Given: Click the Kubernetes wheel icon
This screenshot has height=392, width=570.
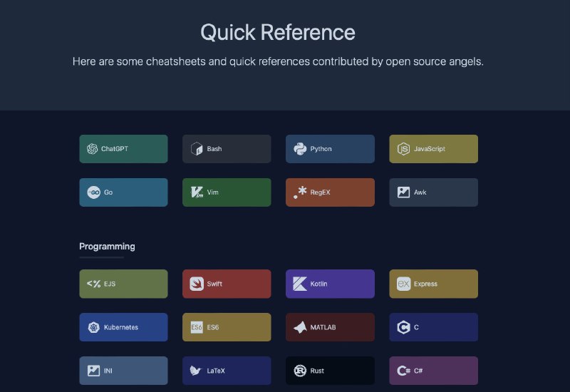Looking at the screenshot, I should click(x=93, y=327).
